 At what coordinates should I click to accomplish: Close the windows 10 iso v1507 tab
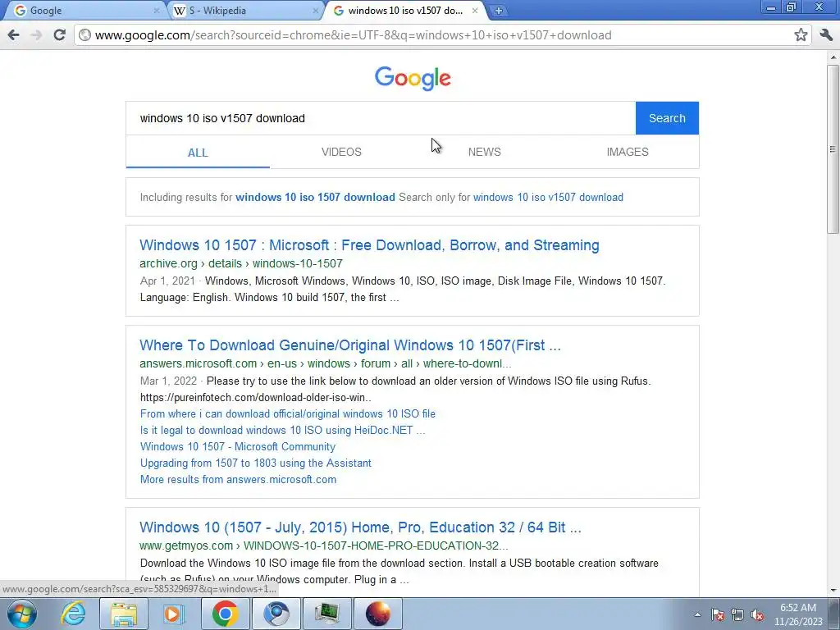click(475, 11)
